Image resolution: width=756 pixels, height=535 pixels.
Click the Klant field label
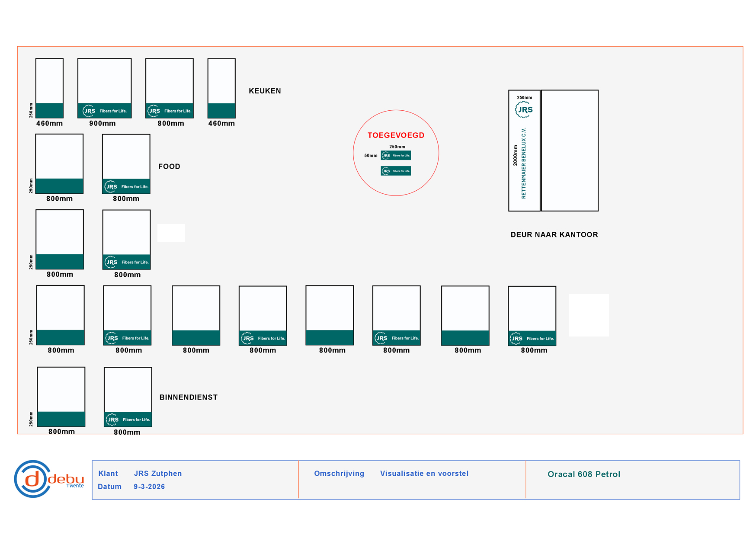click(x=108, y=474)
